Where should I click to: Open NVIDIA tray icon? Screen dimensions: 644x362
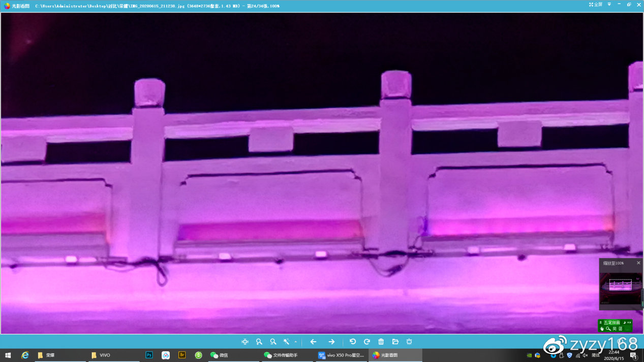[529, 355]
